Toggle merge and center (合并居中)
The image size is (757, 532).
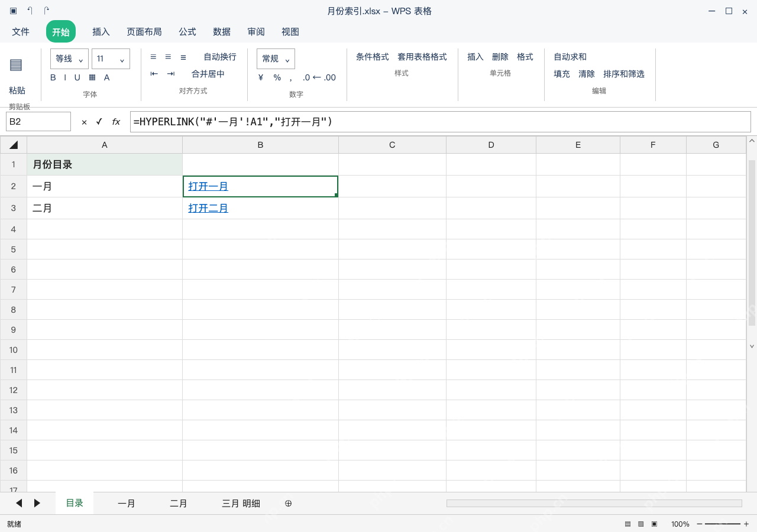click(x=208, y=74)
